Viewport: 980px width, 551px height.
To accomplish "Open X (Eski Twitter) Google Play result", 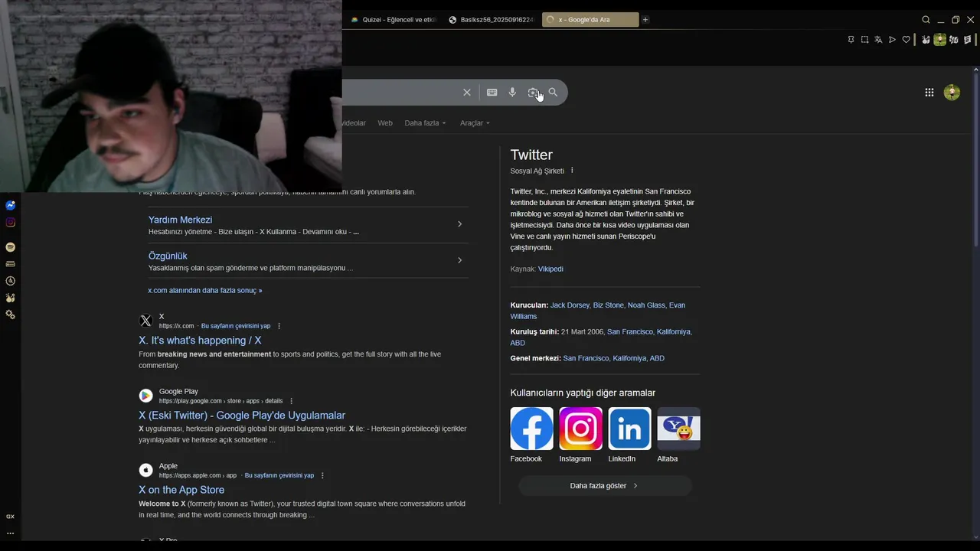I will coord(242,416).
